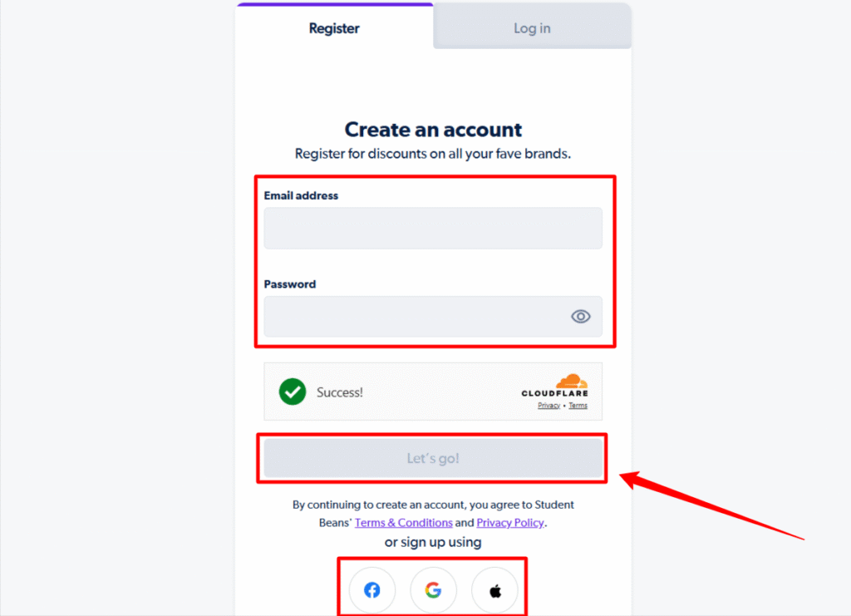The image size is (851, 616).
Task: Click the Password field label
Action: [x=289, y=283]
